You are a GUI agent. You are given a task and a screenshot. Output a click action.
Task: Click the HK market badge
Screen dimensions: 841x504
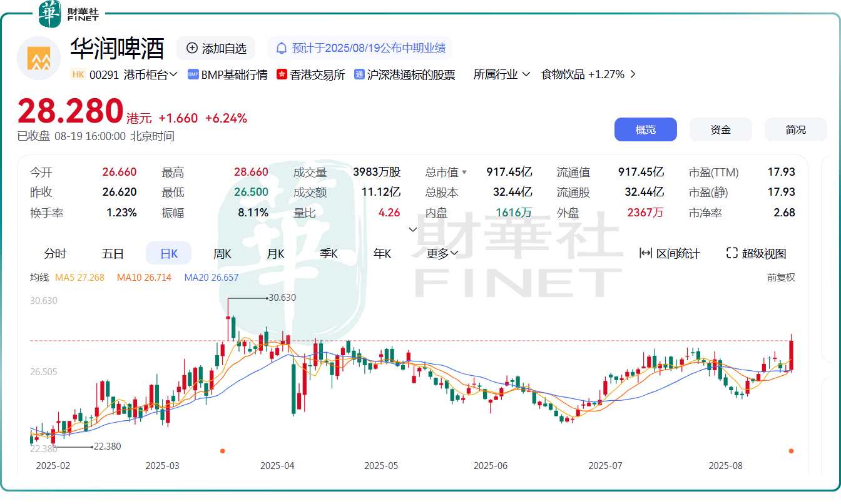(78, 74)
